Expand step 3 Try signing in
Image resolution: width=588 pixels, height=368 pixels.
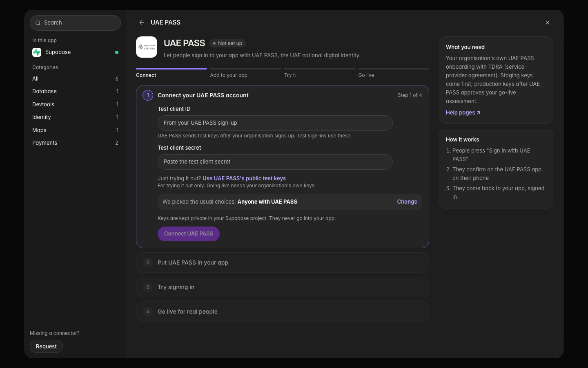click(x=283, y=287)
